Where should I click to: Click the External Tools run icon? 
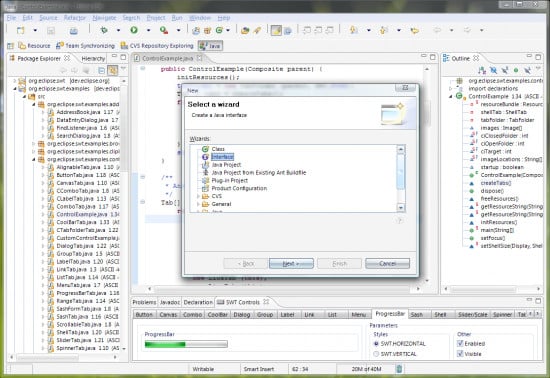click(x=164, y=30)
